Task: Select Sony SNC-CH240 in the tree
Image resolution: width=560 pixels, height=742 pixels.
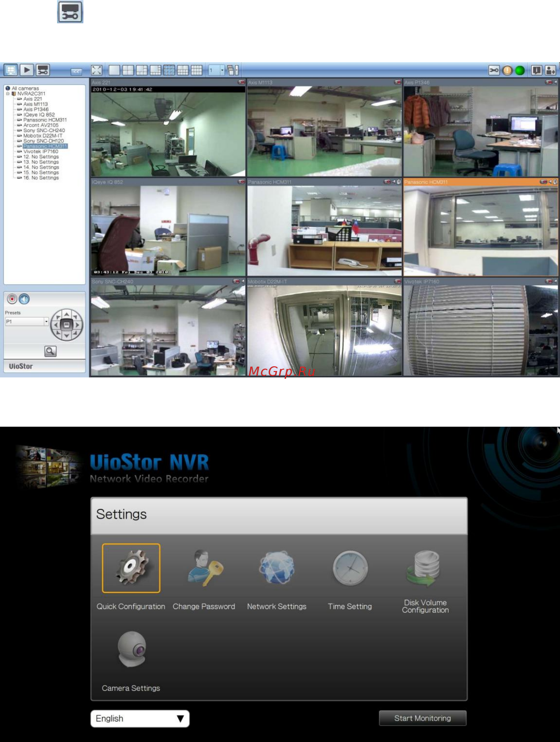Action: (x=44, y=130)
